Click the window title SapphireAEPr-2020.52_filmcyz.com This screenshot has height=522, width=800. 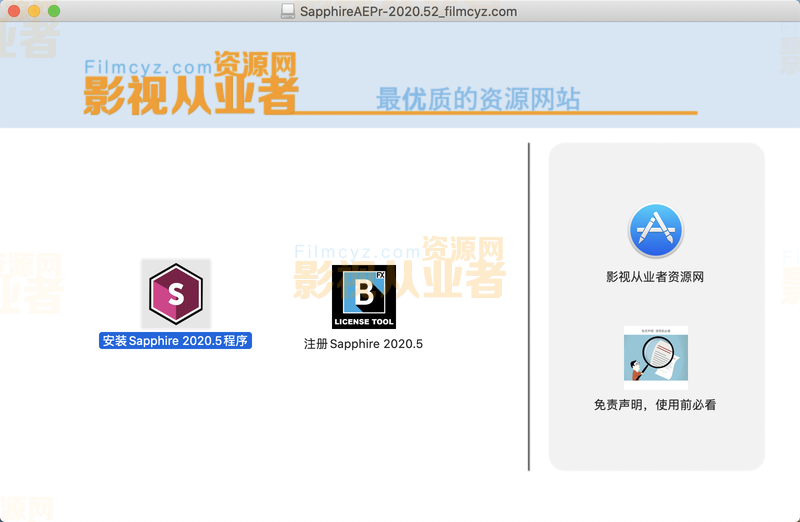(408, 11)
